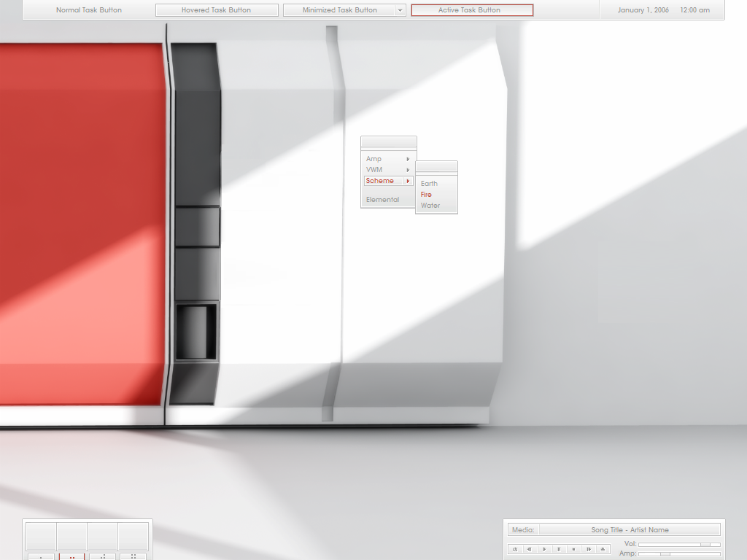Pause the song with the pause icon
The image size is (747, 560).
pos(559,549)
